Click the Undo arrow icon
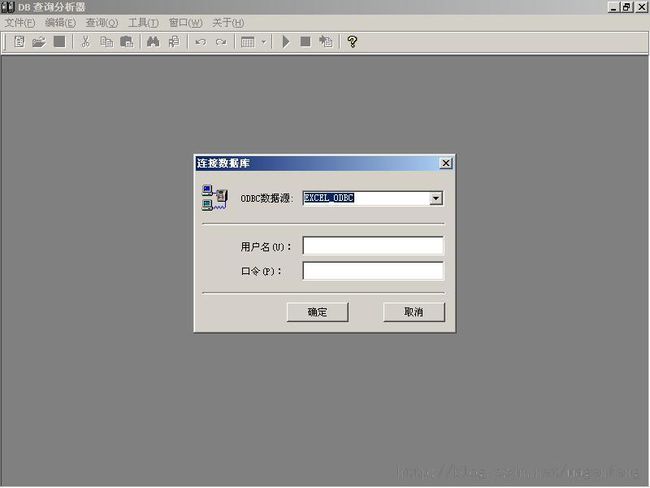This screenshot has height=488, width=650. (x=201, y=42)
